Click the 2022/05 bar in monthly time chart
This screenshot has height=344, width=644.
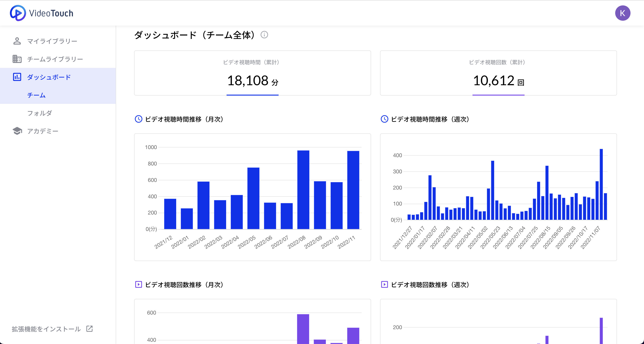253,198
